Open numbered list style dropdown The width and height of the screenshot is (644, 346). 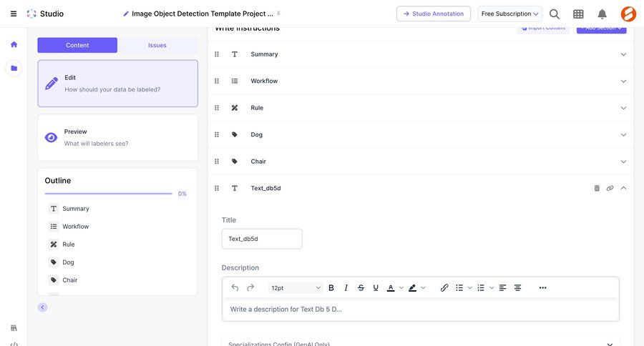pyautogui.click(x=492, y=287)
